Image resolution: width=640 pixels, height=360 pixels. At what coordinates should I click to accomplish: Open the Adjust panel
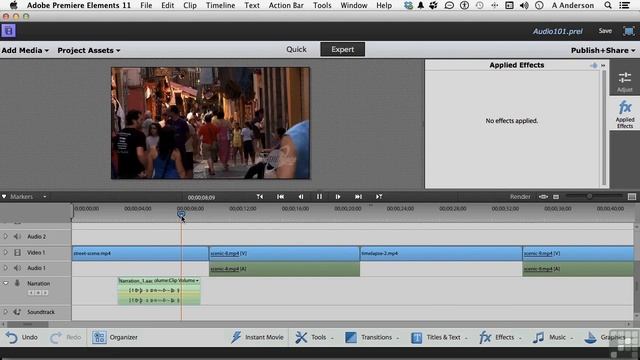625,82
